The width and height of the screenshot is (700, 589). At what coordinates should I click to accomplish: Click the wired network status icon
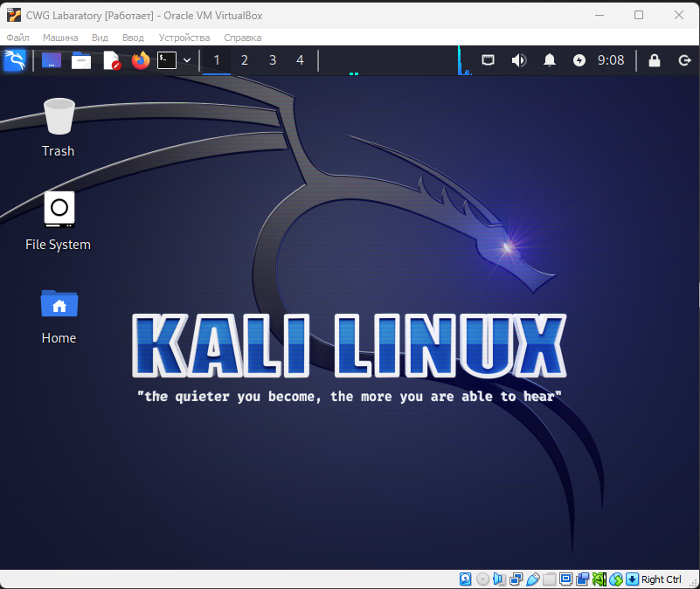coord(489,60)
